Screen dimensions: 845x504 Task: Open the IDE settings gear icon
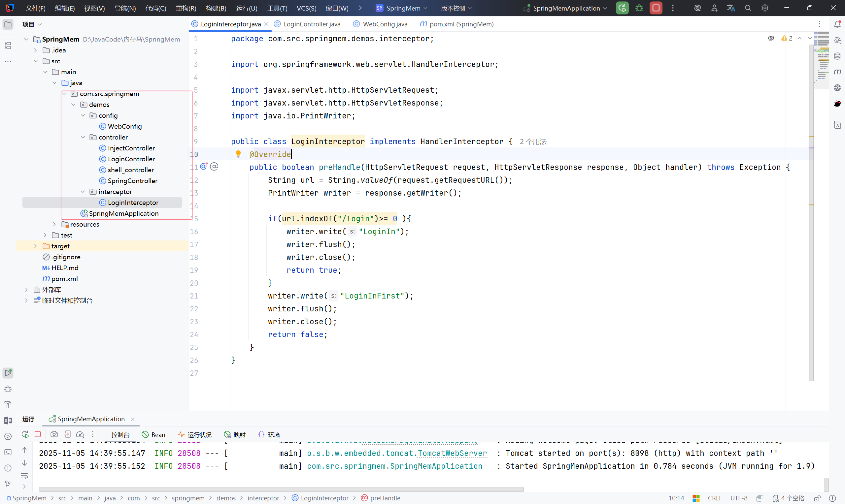pyautogui.click(x=765, y=8)
